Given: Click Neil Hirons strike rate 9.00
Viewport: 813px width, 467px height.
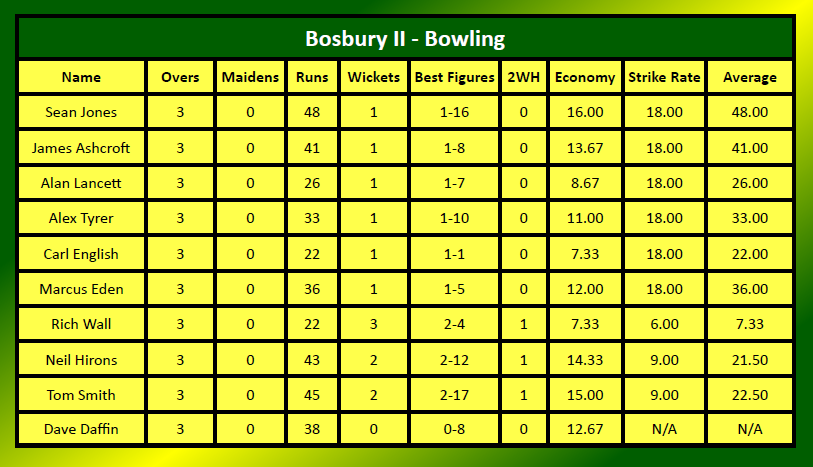Looking at the screenshot, I should click(664, 360).
